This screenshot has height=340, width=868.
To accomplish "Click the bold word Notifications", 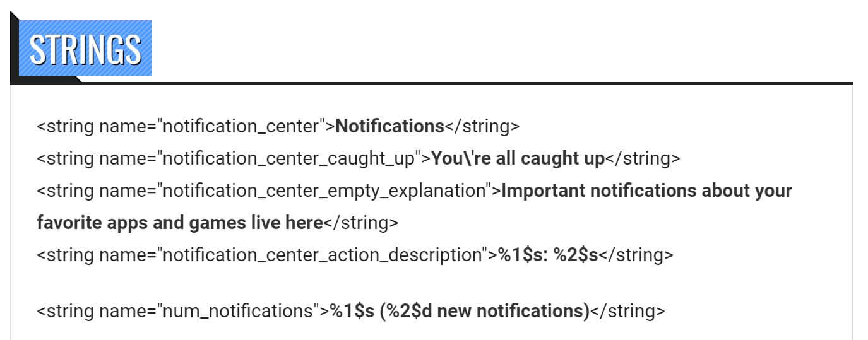I will [x=389, y=126].
